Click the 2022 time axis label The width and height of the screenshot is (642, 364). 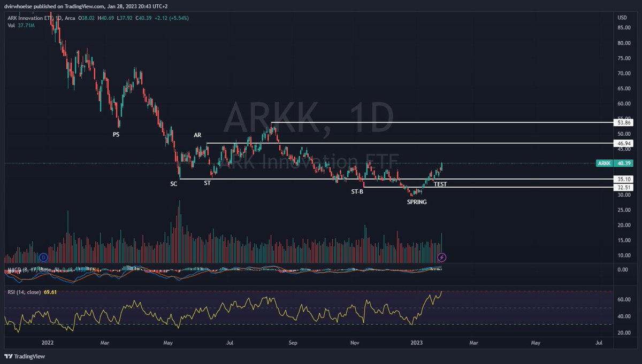pos(49,343)
